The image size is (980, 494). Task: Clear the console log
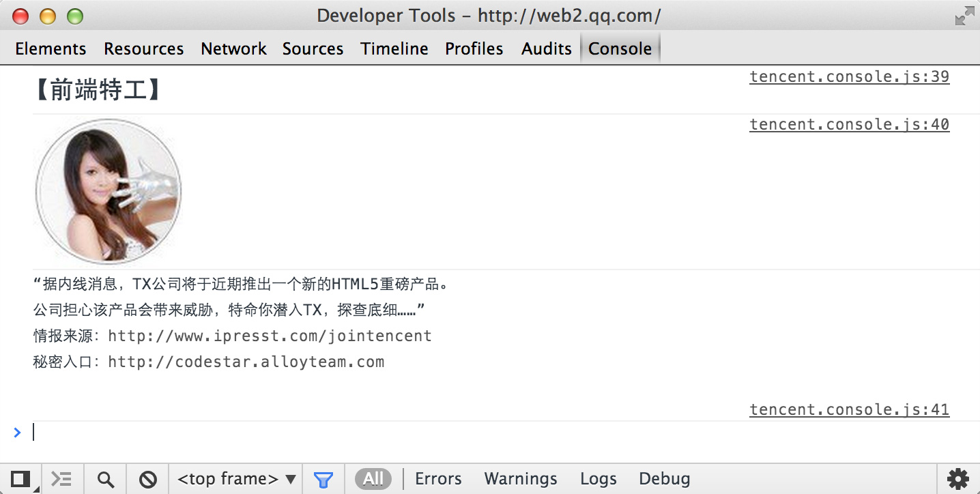click(x=148, y=479)
